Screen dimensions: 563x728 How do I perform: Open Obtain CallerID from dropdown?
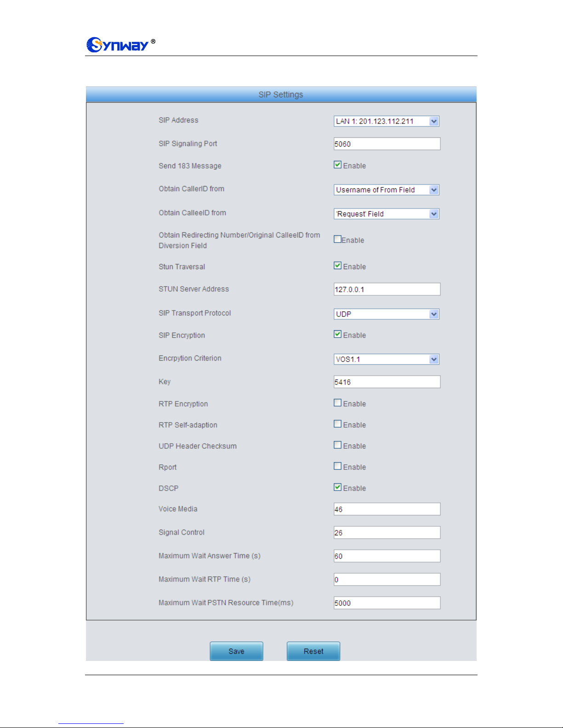pos(387,190)
